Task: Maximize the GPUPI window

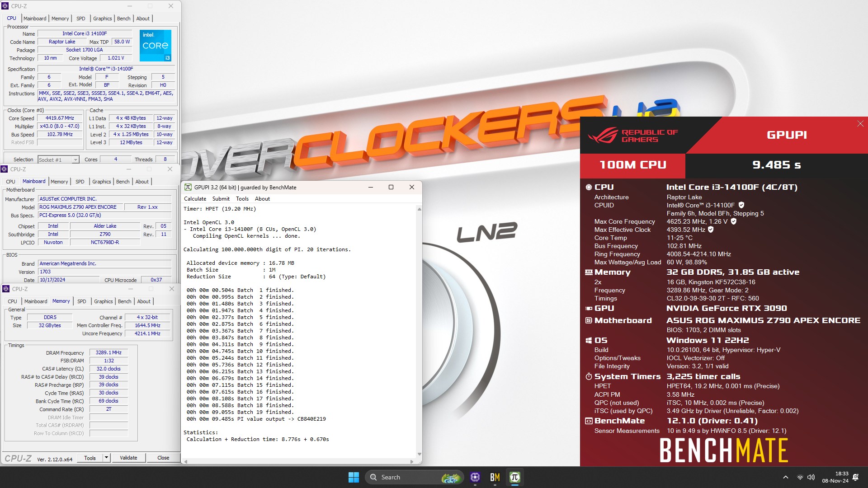Action: [x=391, y=187]
